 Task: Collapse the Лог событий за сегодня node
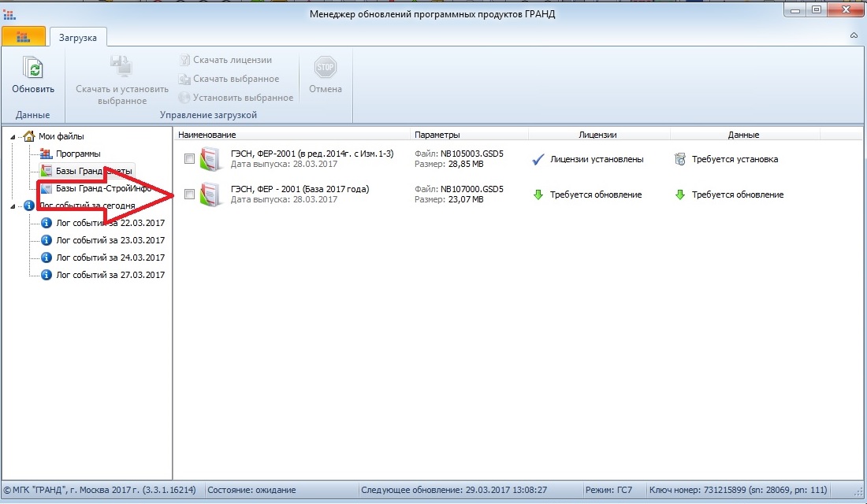13,206
